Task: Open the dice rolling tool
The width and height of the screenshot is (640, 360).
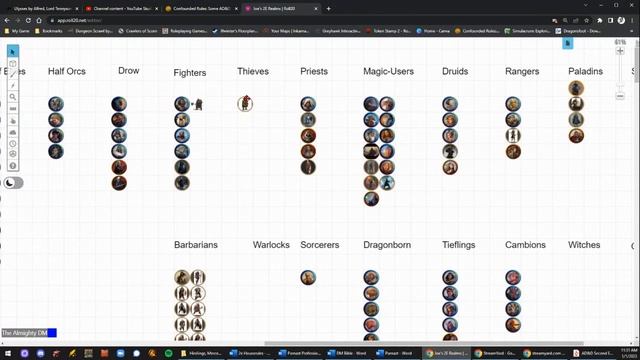Action: [13, 154]
